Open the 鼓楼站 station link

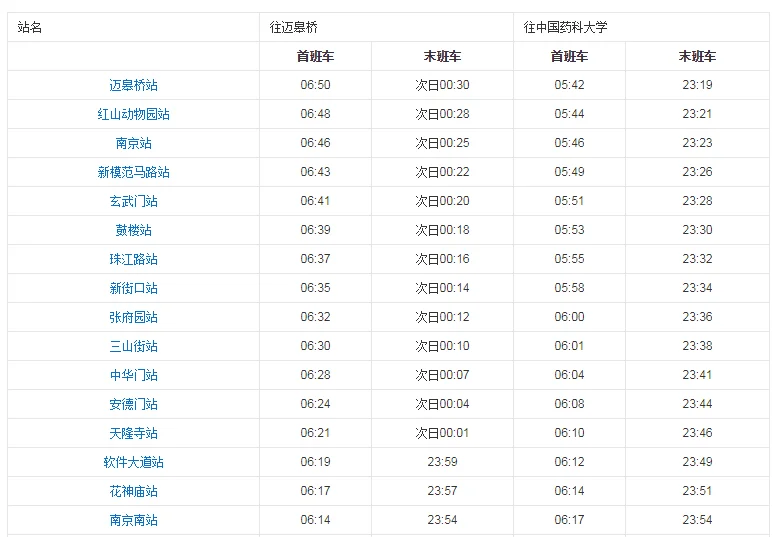[134, 230]
